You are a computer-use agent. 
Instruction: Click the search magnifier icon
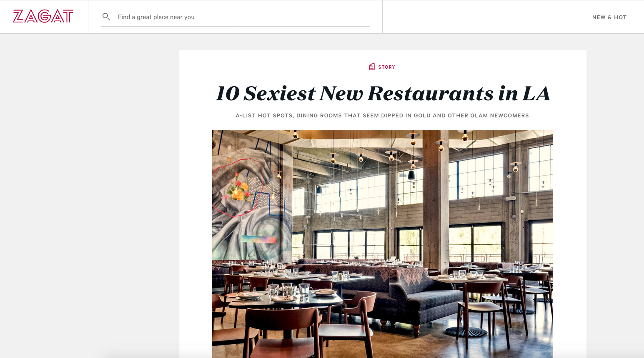point(106,17)
